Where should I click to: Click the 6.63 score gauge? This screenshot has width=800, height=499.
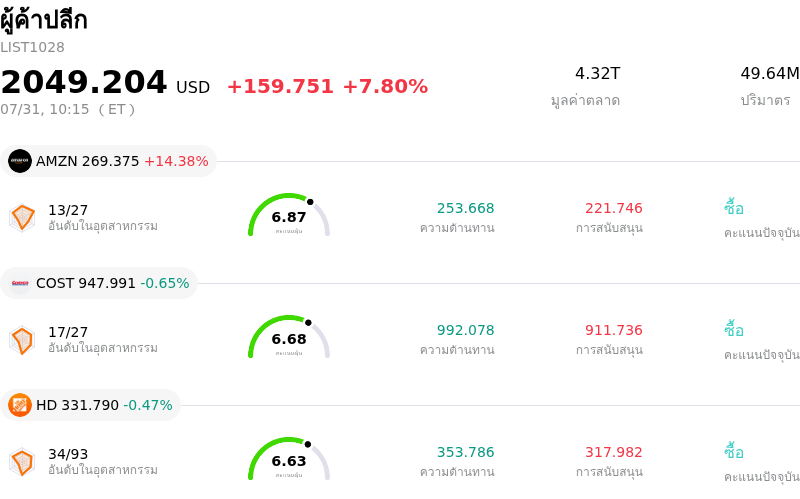coord(289,459)
